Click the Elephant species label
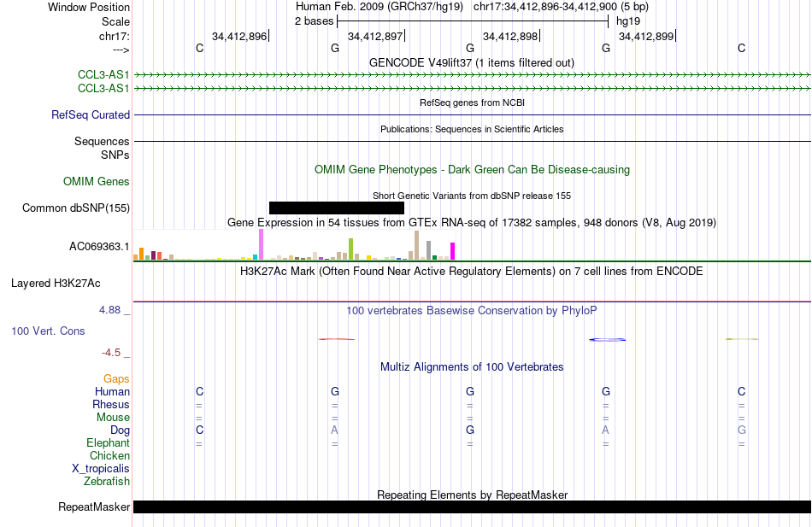Screen dimensions: 812x527 pyautogui.click(x=109, y=443)
